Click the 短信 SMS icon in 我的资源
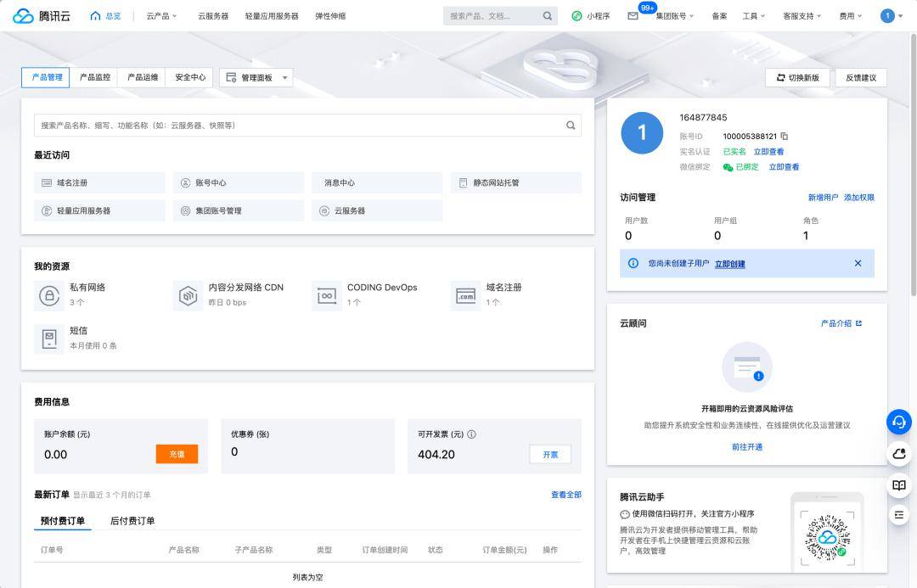 click(x=48, y=338)
